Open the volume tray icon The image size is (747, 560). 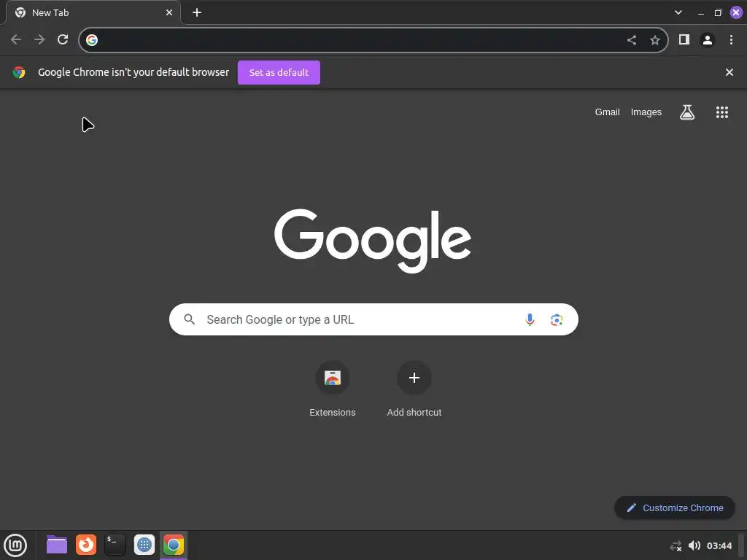point(694,545)
